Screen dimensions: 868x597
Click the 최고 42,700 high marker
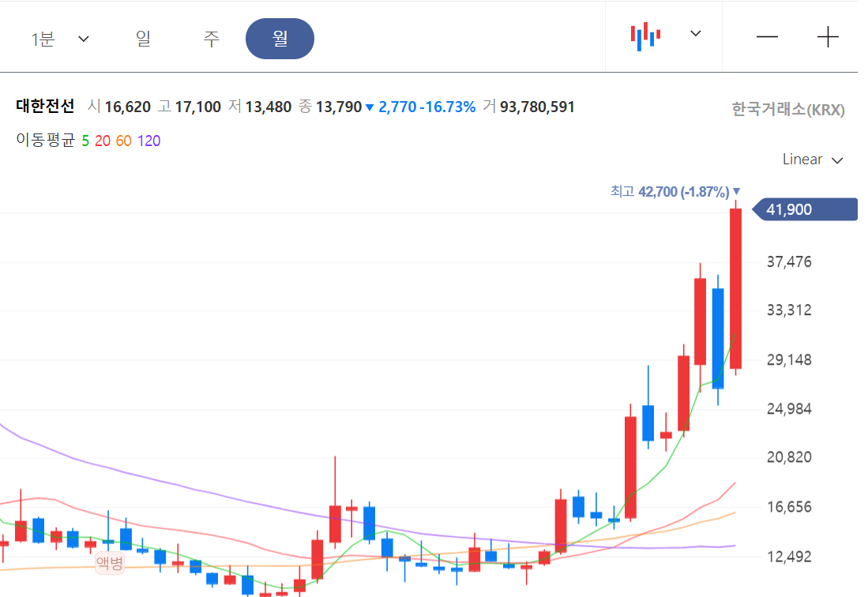tap(675, 191)
